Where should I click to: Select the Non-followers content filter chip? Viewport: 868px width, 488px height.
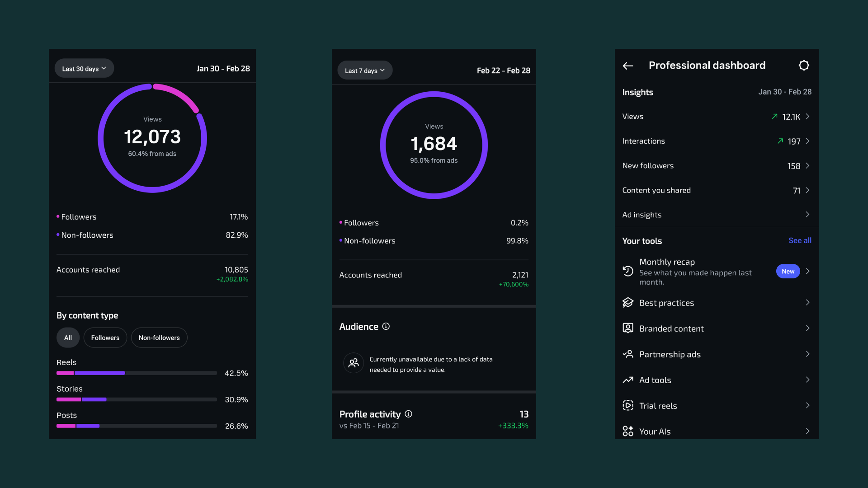159,338
